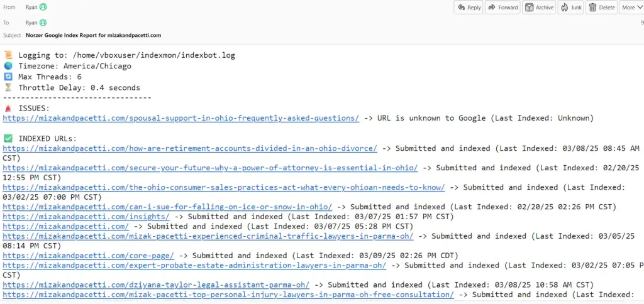Click the Delete trash can icon
Viewport: 644px width, 304px height.
pyautogui.click(x=592, y=8)
